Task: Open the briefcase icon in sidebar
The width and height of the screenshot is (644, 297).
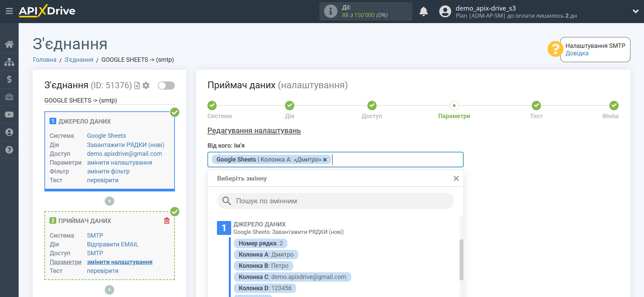Action: click(9, 97)
